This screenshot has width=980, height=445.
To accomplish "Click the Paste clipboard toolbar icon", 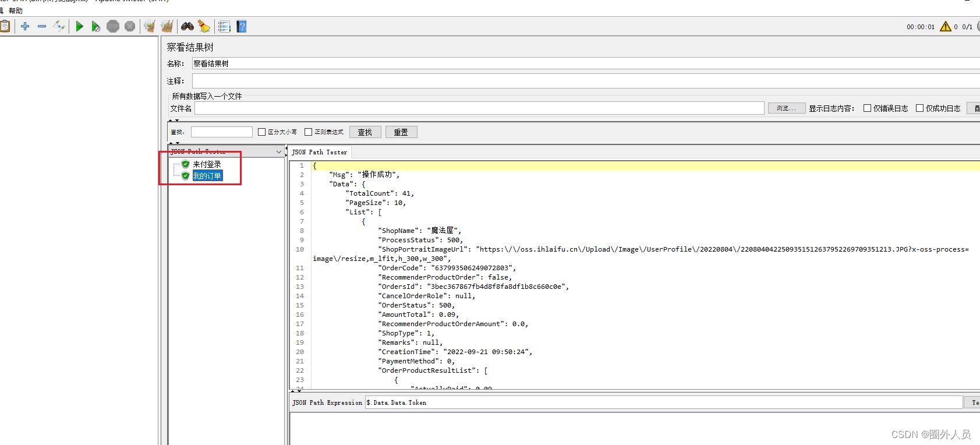I will coord(5,26).
